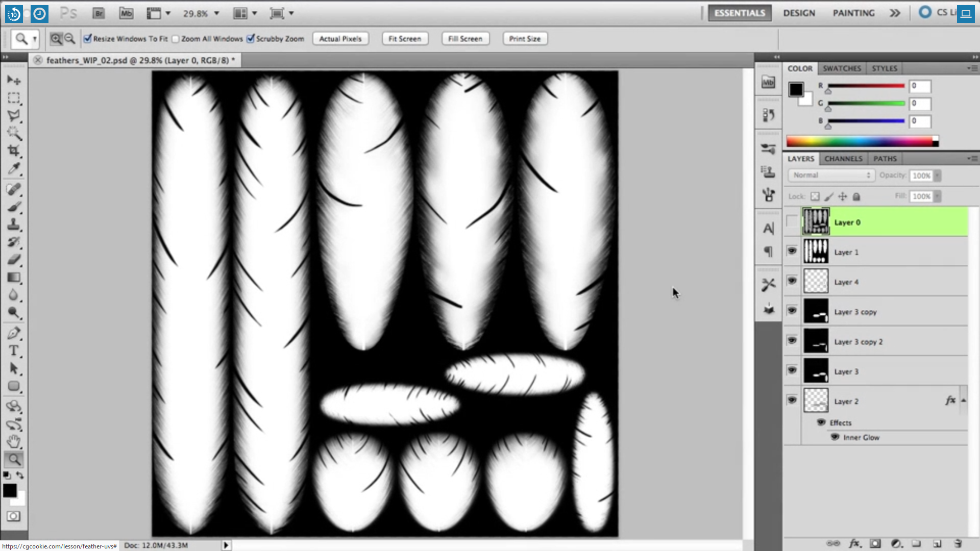Uncheck Resize Windows To Fit
This screenshot has width=980, height=551.
87,39
